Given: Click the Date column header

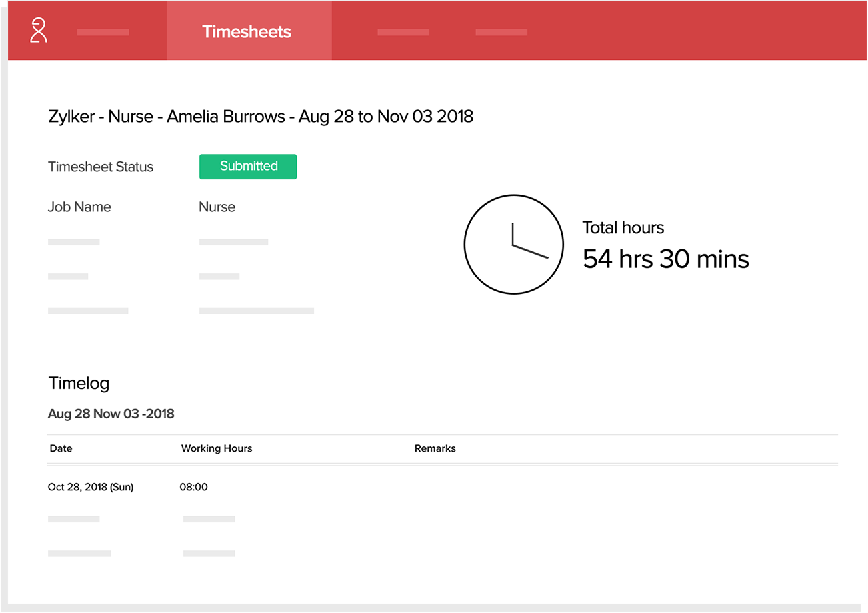Looking at the screenshot, I should [x=61, y=448].
